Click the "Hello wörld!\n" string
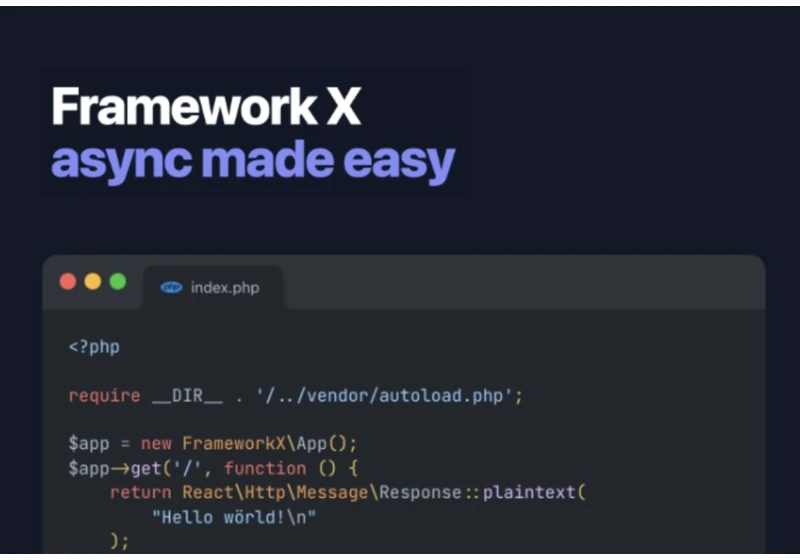Screen dimensions: 800x560 (234, 518)
